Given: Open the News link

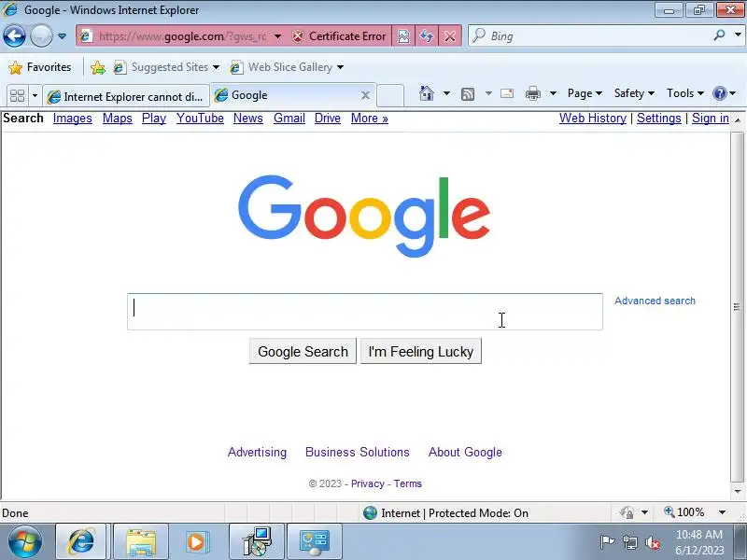Looking at the screenshot, I should (247, 119).
